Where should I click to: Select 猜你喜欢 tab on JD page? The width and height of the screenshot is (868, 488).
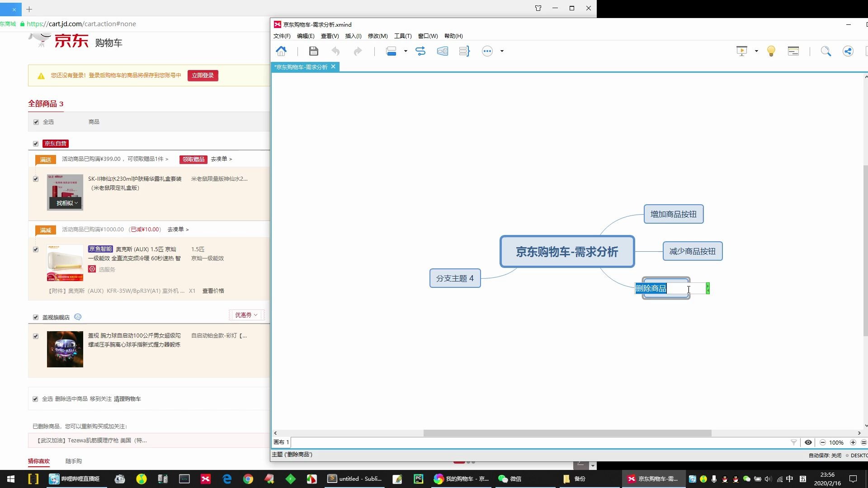click(x=39, y=461)
